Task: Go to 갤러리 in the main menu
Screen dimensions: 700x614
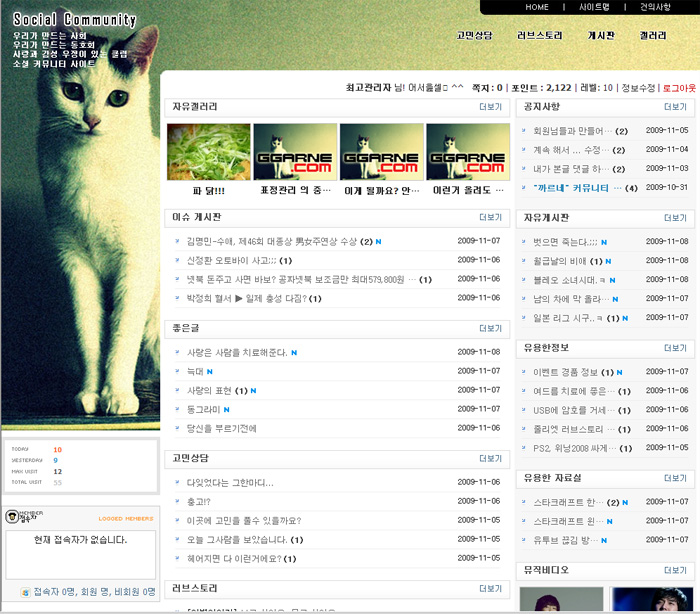Action: point(653,35)
